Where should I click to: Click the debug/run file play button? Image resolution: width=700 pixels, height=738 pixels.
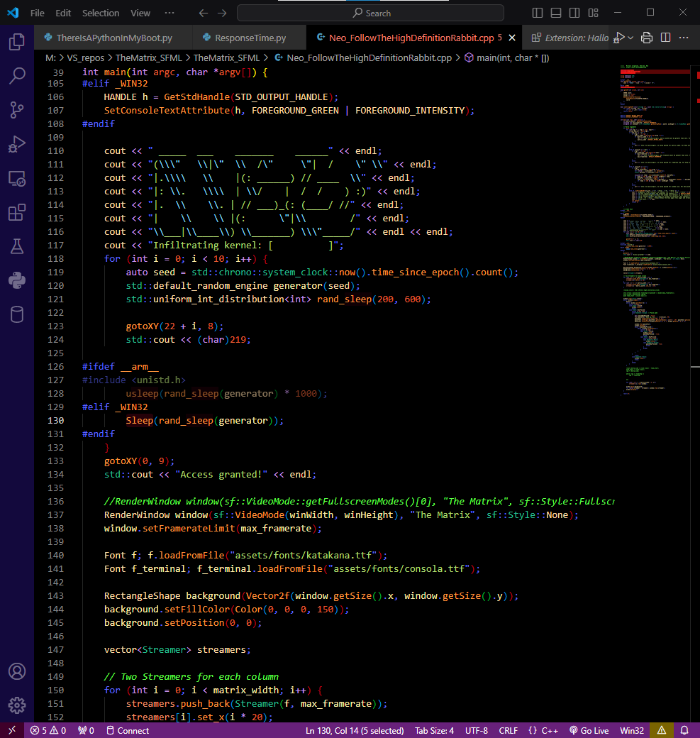(x=619, y=38)
